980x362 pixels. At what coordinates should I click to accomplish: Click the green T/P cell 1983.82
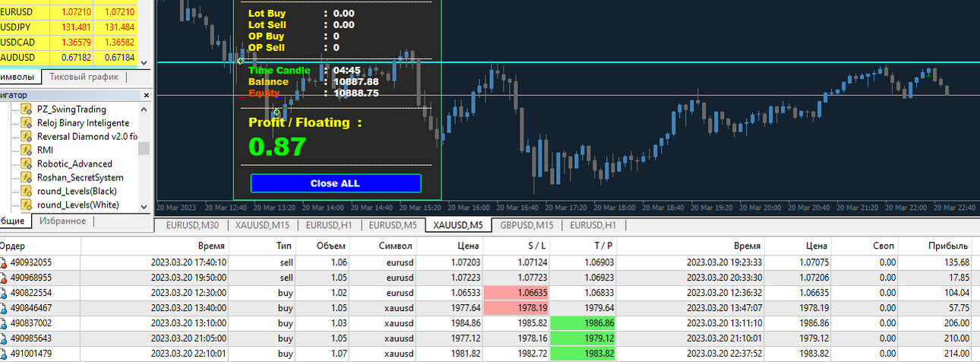pos(583,354)
